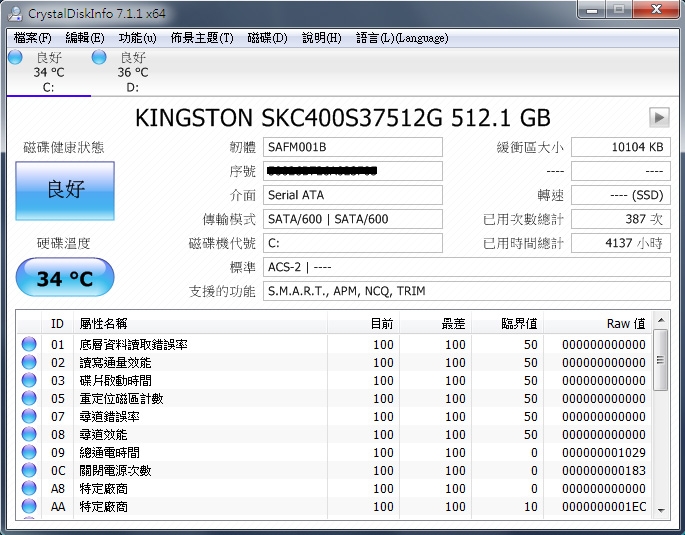685x535 pixels.
Task: Select row 讀寫通量效能
Action: [334, 362]
